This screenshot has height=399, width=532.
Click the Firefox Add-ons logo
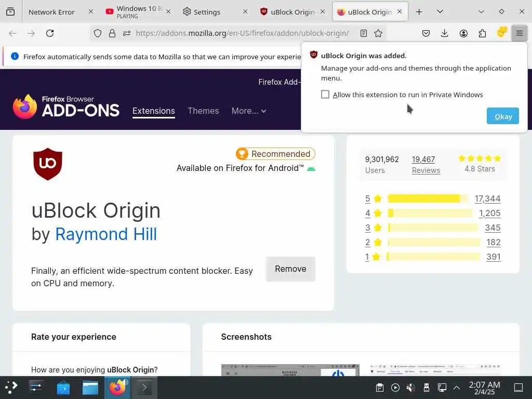point(66,107)
